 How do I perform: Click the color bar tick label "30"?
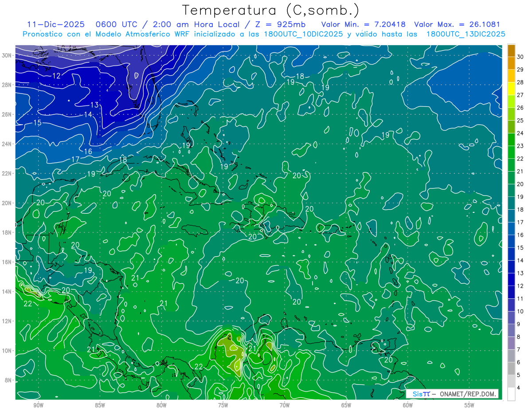pos(520,57)
